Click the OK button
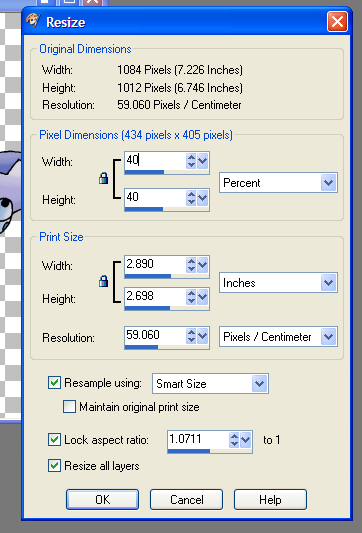 pos(102,499)
